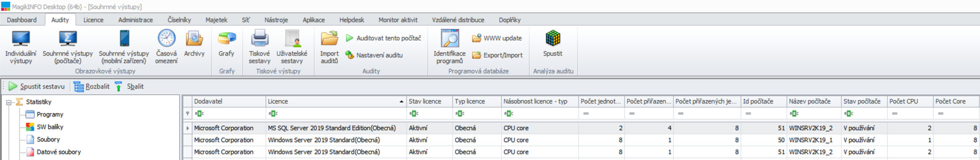Open Tiskové sestavy printer icon
Screen dimensions: 980x160
[259, 39]
